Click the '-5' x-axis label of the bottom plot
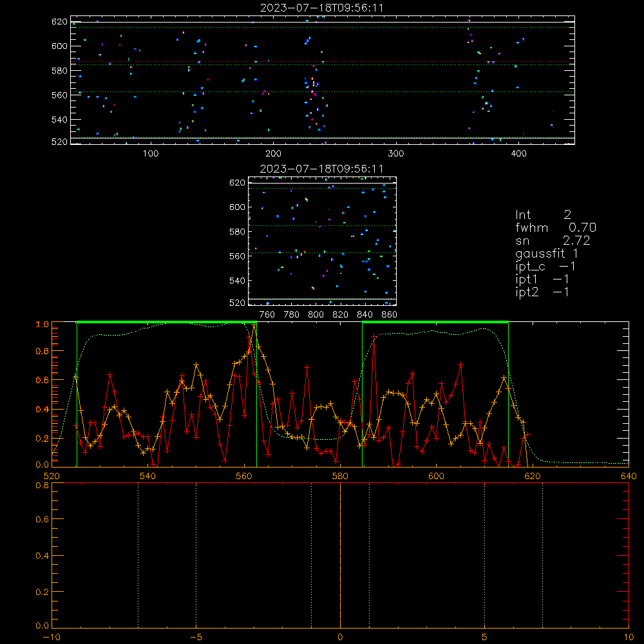The height and width of the screenshot is (644, 644). 196,638
